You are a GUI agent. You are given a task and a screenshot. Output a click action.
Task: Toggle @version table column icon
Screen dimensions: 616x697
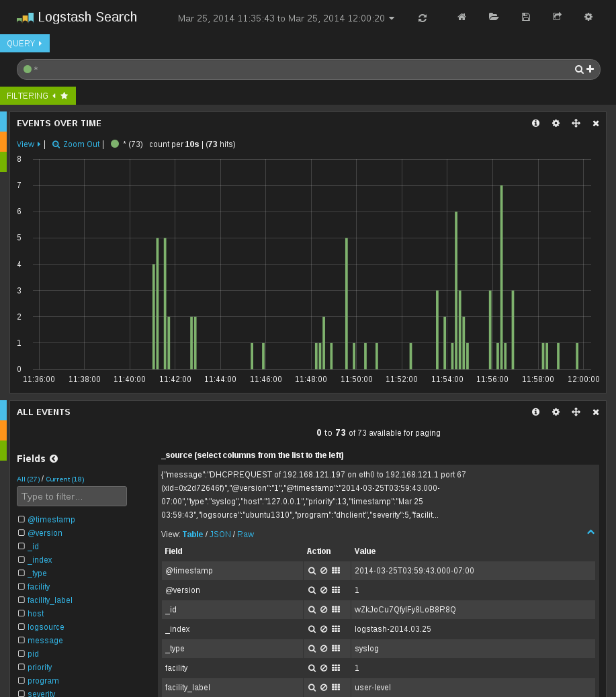[x=336, y=590]
